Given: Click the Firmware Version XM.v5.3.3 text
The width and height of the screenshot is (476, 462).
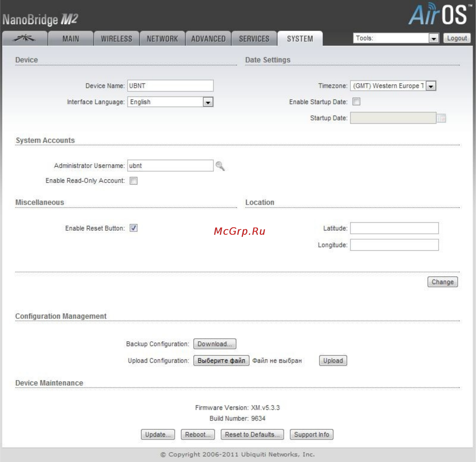Looking at the screenshot, I should (237, 407).
